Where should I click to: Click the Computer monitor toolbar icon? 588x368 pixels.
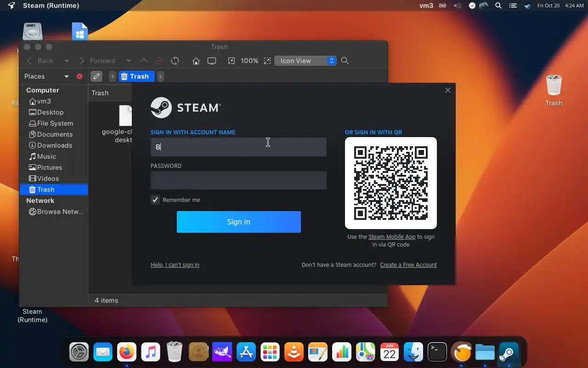212,61
